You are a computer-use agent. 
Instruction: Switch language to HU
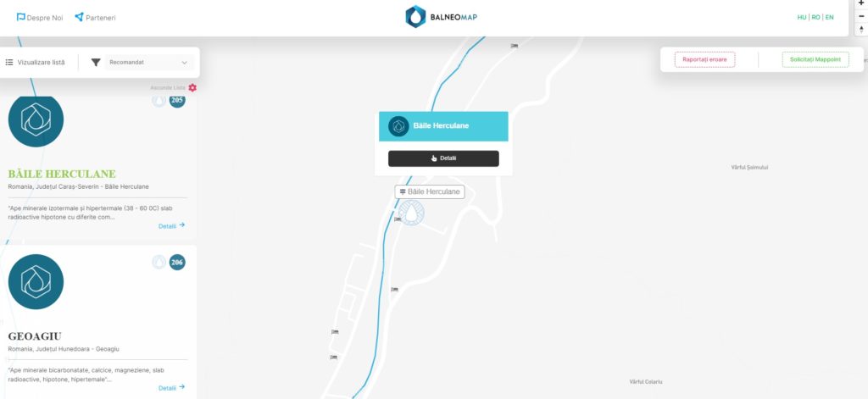click(x=802, y=17)
